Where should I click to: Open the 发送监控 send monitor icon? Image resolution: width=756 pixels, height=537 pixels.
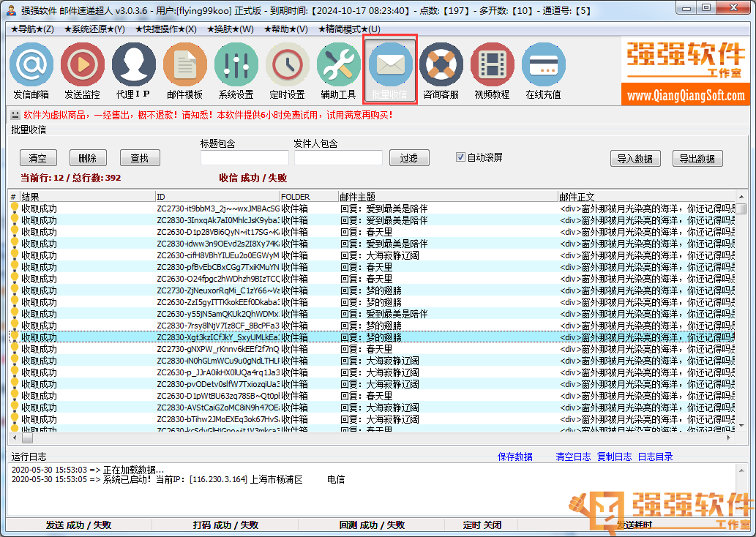click(83, 72)
